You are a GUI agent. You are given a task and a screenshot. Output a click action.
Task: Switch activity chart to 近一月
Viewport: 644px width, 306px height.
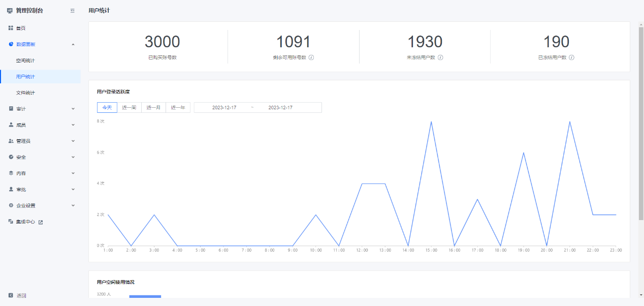coord(153,108)
